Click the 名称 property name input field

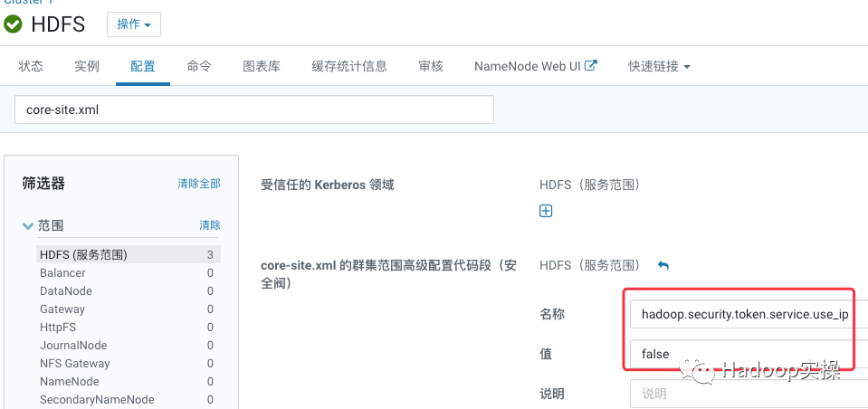[x=744, y=315]
